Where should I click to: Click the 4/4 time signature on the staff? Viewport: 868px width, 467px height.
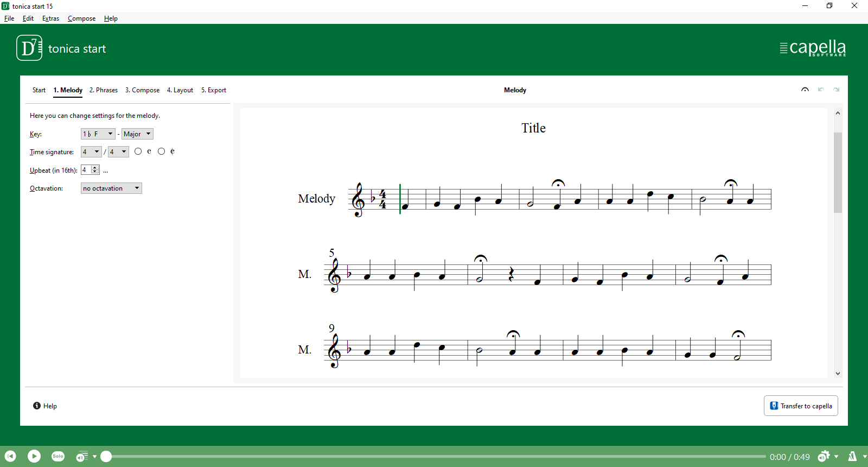(x=382, y=199)
